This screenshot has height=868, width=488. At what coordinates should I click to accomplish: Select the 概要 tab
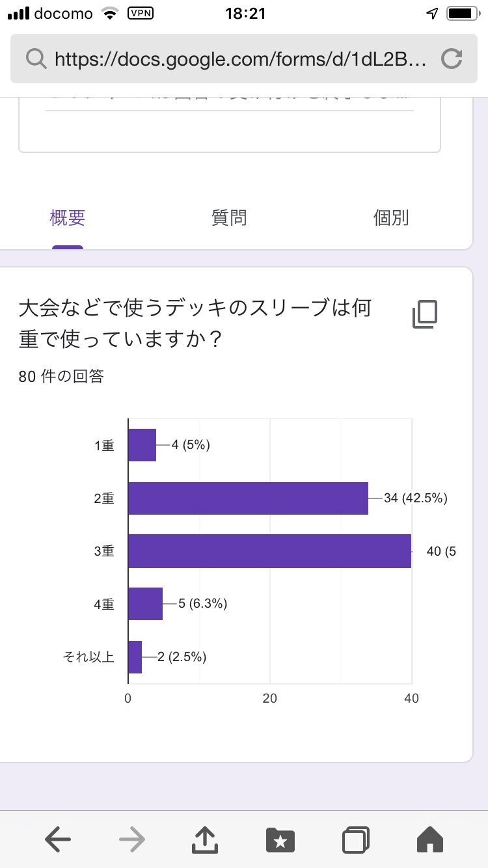[67, 217]
